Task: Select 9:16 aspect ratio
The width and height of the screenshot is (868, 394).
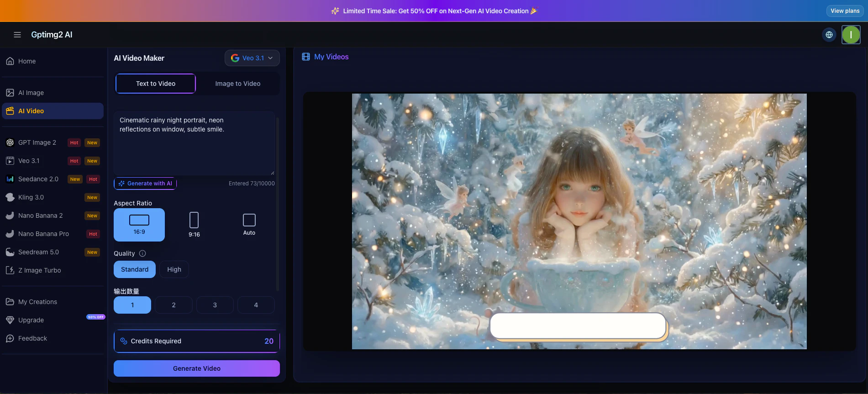Action: click(194, 225)
